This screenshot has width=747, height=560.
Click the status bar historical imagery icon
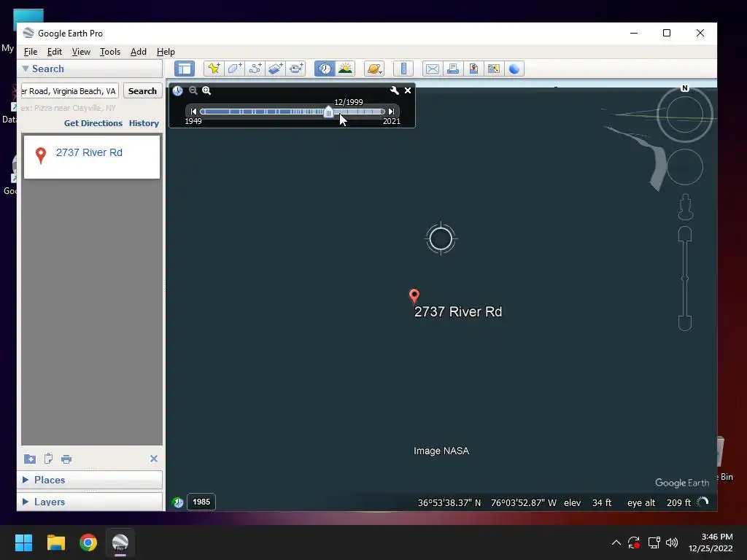pos(178,502)
